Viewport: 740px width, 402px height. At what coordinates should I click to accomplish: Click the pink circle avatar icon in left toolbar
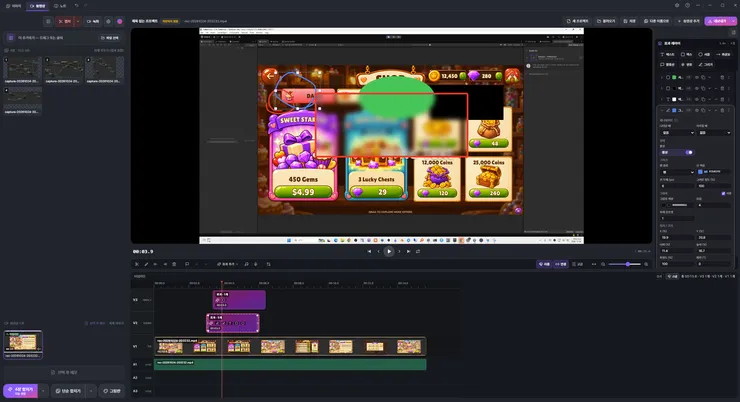(x=120, y=21)
